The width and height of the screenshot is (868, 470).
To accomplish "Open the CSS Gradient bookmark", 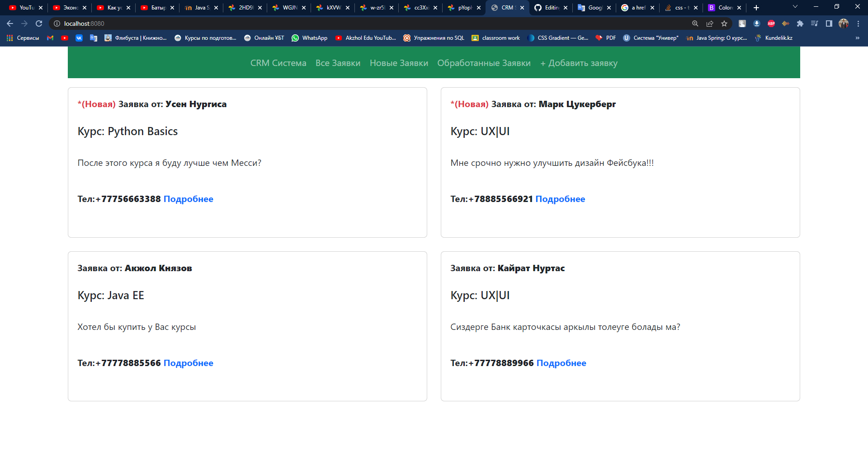I will (x=558, y=38).
